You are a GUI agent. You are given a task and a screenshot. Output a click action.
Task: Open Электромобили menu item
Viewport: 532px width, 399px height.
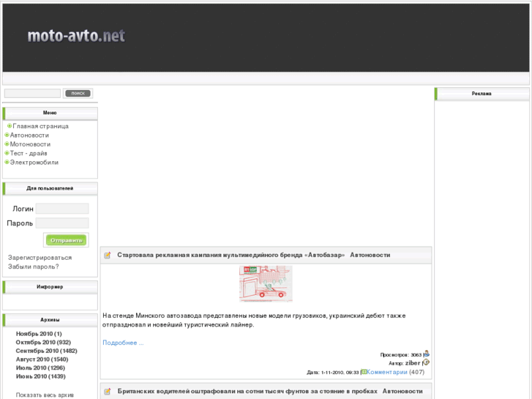tap(34, 163)
